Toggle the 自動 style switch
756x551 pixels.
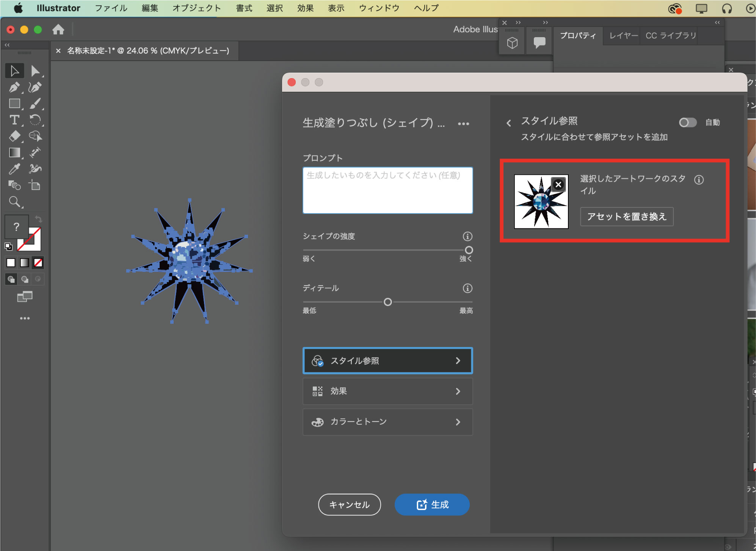point(687,122)
